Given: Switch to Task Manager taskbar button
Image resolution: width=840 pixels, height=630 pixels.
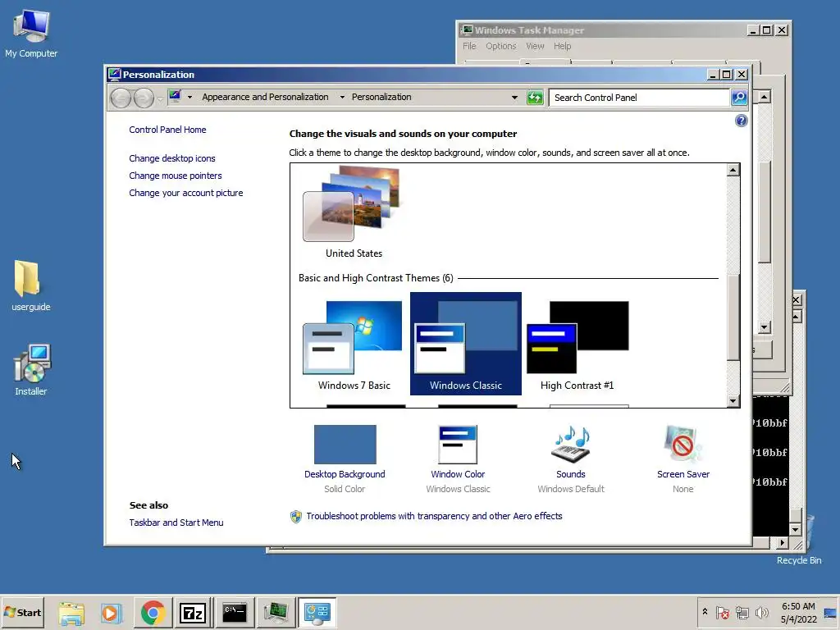Looking at the screenshot, I should pyautogui.click(x=276, y=612).
